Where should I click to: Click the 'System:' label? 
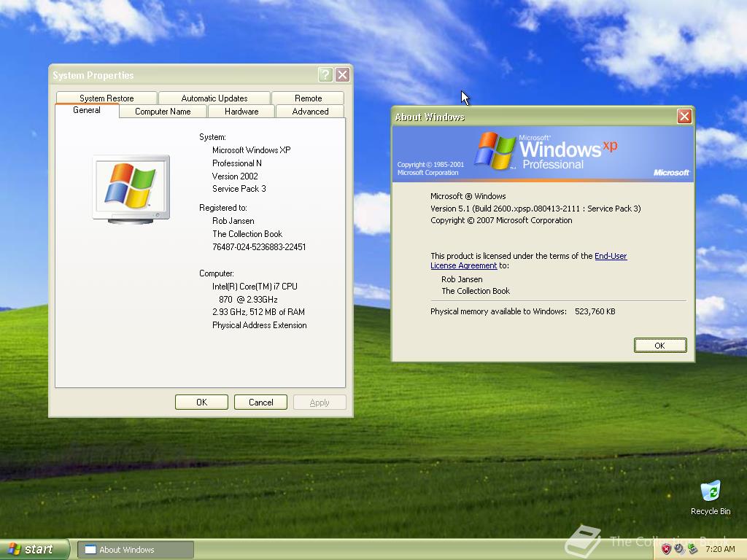[212, 137]
